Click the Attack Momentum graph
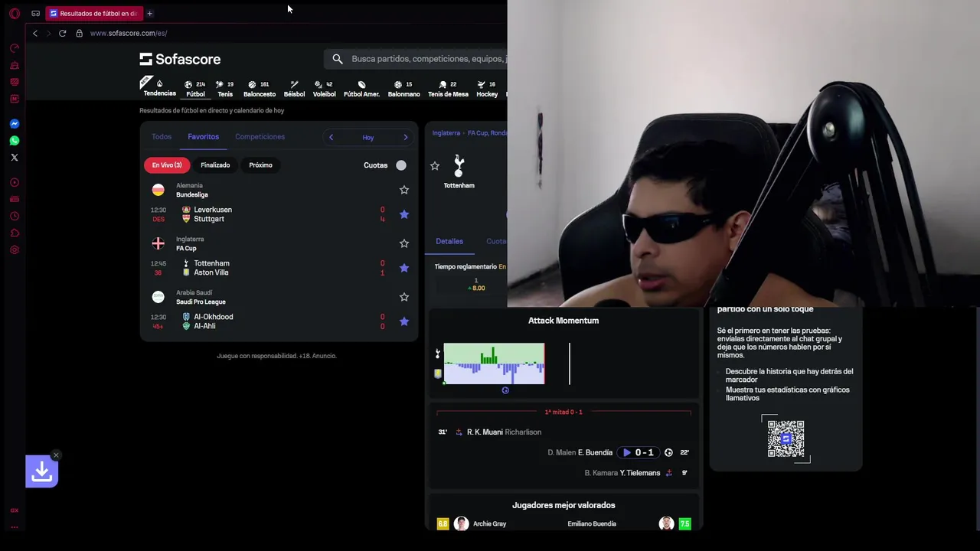This screenshot has width=980, height=551. (x=494, y=364)
